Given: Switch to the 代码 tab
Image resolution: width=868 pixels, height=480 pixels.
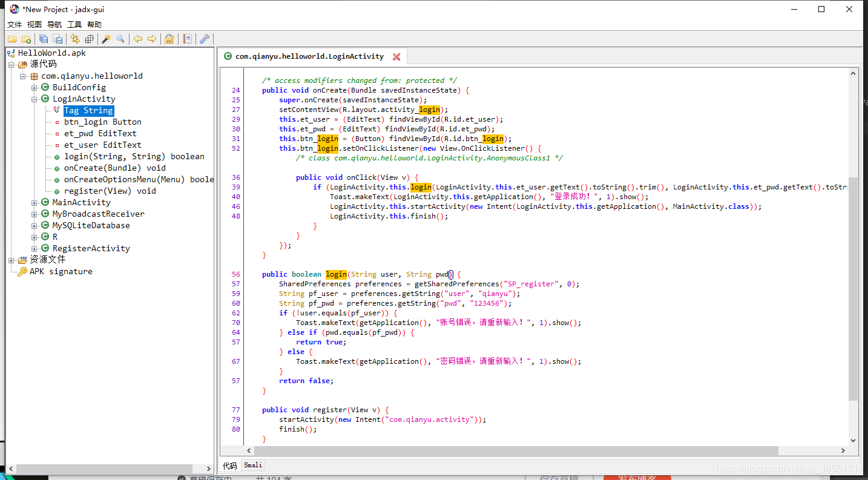Looking at the screenshot, I should 230,465.
